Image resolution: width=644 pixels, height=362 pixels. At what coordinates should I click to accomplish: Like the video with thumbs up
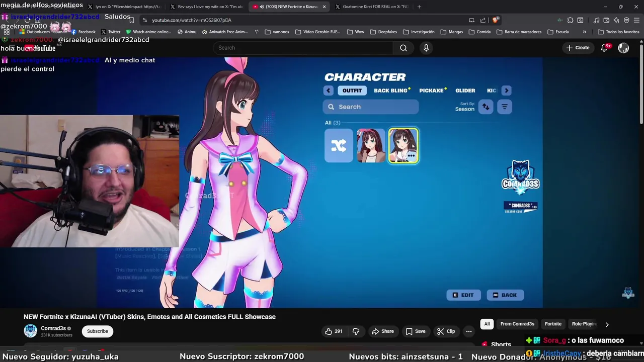334,331
